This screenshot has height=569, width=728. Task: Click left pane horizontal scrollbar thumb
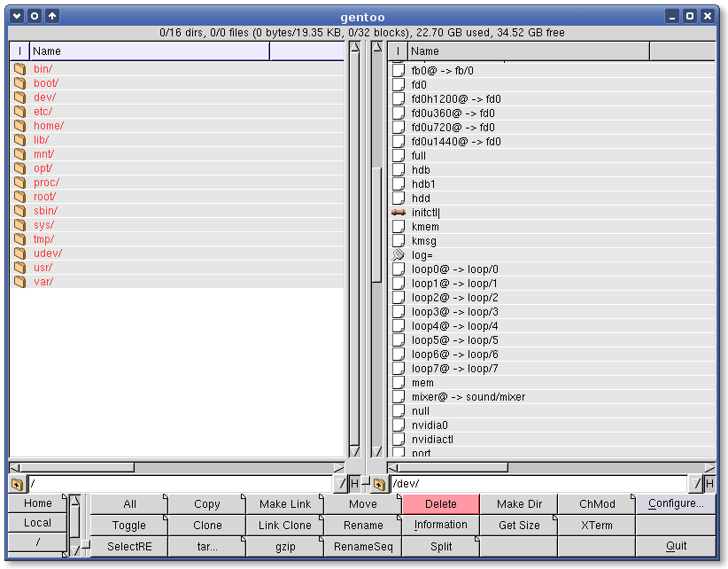77,467
